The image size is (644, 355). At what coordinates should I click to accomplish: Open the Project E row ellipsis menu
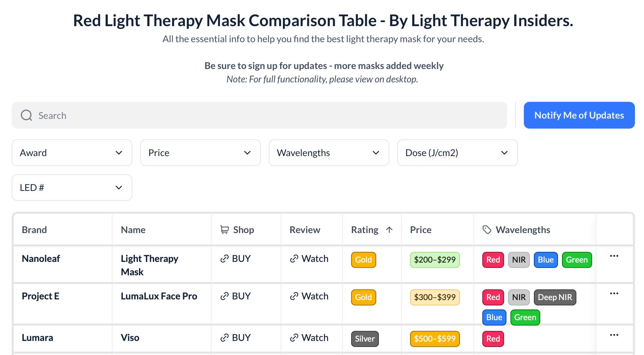pyautogui.click(x=614, y=293)
